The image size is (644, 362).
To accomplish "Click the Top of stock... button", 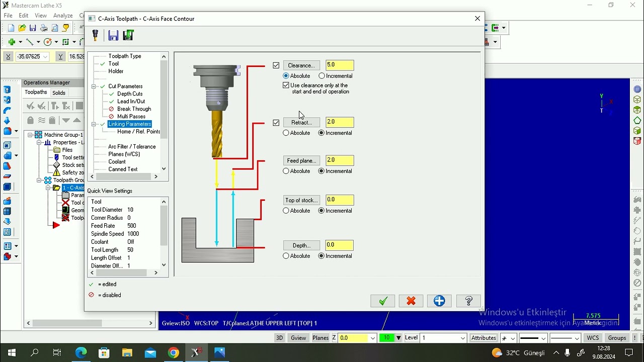I will [301, 200].
